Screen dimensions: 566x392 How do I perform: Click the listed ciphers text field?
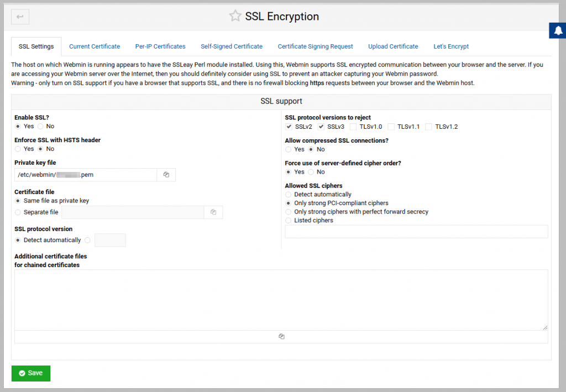[416, 232]
